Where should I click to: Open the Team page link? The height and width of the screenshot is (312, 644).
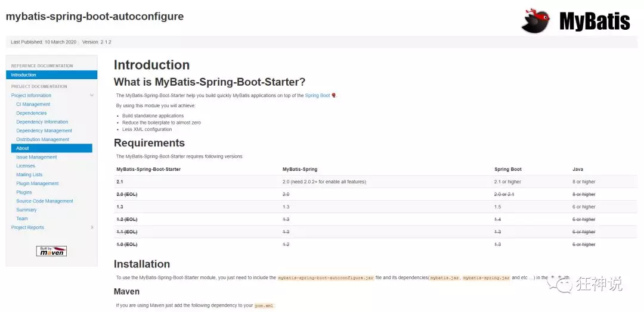[x=22, y=219]
